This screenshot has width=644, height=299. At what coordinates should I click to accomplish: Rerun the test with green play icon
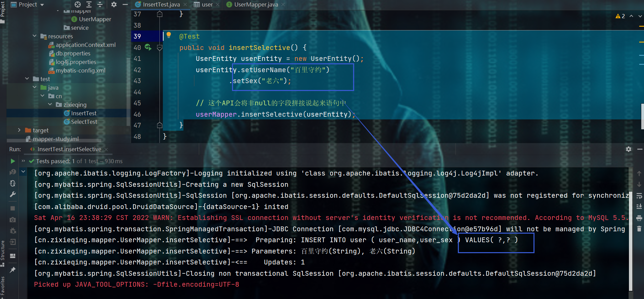tap(13, 161)
